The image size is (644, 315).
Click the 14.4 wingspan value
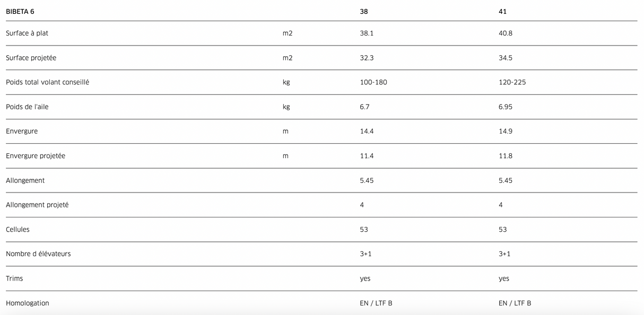click(367, 131)
